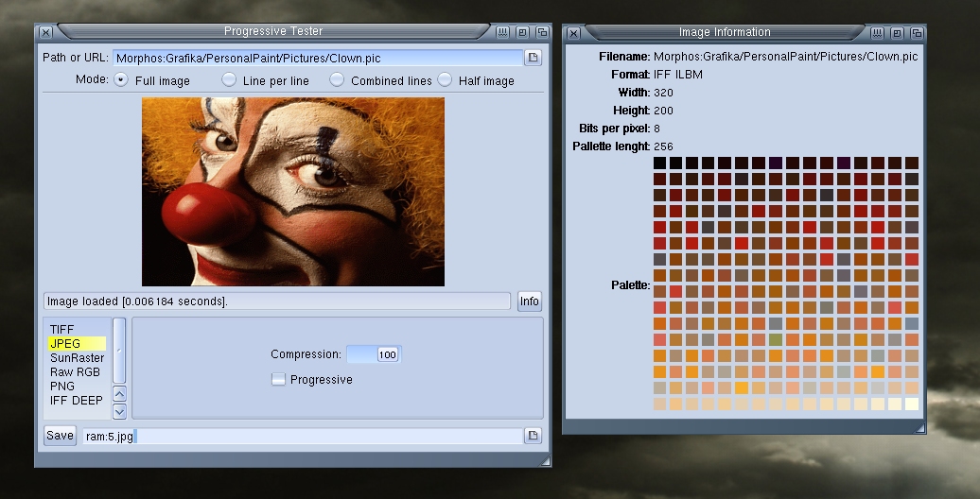Open image details with Info button
Screen dimensions: 980x499
530,301
